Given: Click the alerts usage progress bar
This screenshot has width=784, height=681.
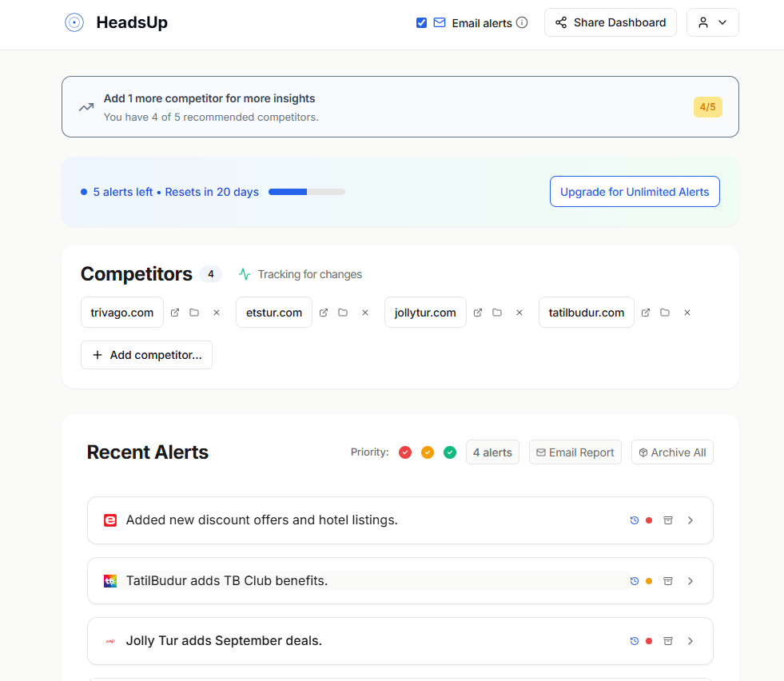Looking at the screenshot, I should click(307, 192).
